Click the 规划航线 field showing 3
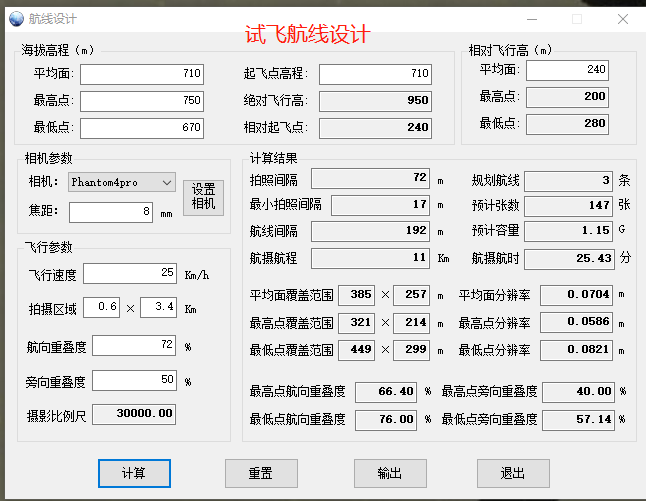 (569, 181)
